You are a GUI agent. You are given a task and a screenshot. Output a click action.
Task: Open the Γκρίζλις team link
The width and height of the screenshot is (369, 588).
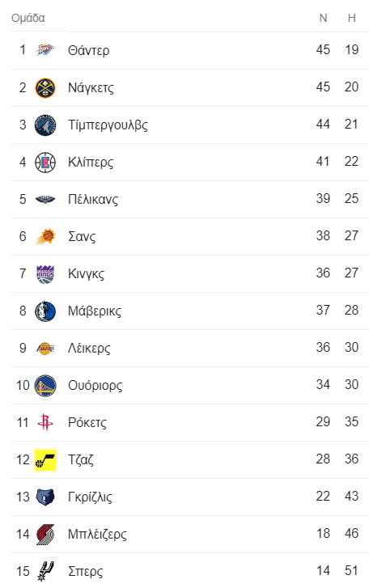click(x=90, y=497)
